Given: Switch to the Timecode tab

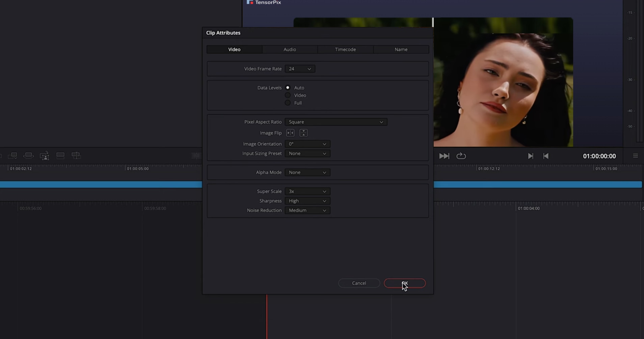Looking at the screenshot, I should tap(345, 50).
